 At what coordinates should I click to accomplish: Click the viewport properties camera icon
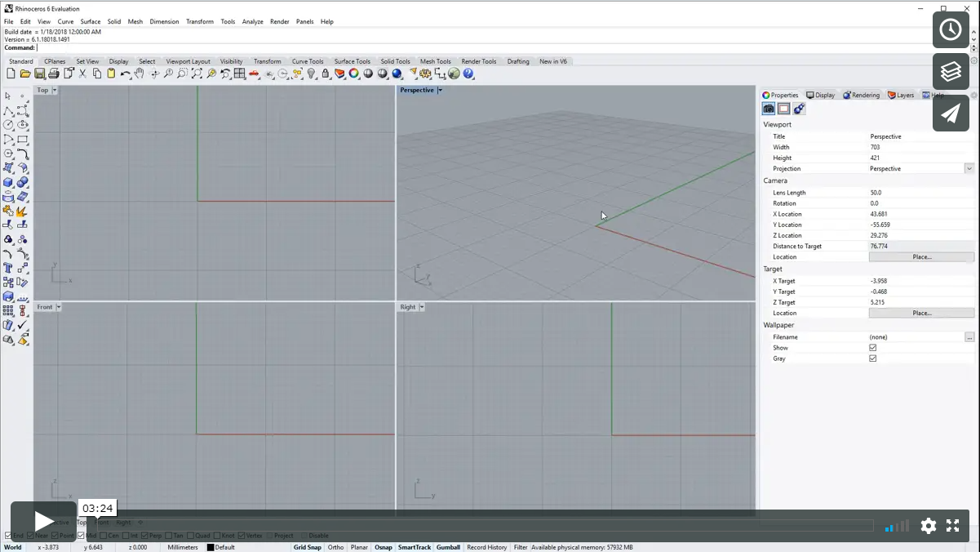pos(769,109)
